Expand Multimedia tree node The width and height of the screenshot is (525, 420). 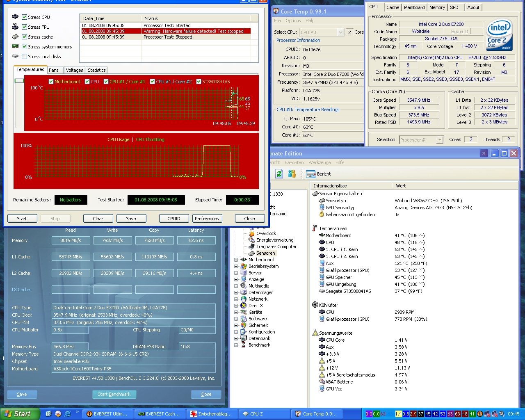(x=236, y=286)
